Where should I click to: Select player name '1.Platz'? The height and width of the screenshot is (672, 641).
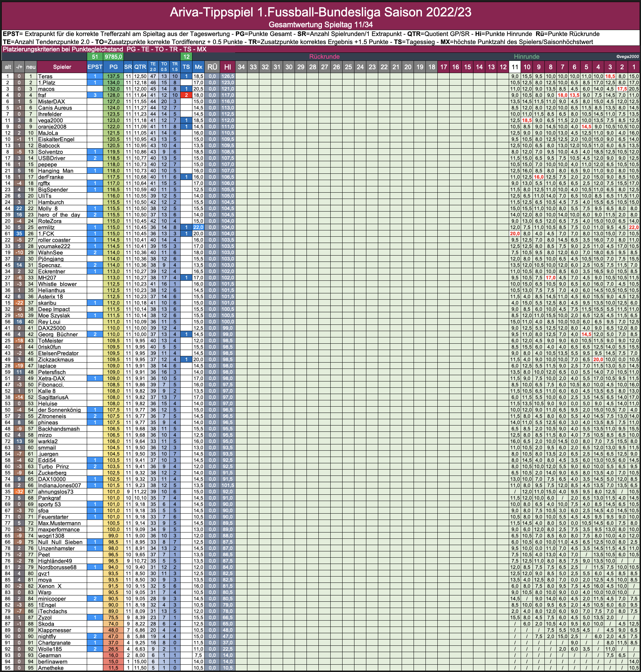[47, 83]
